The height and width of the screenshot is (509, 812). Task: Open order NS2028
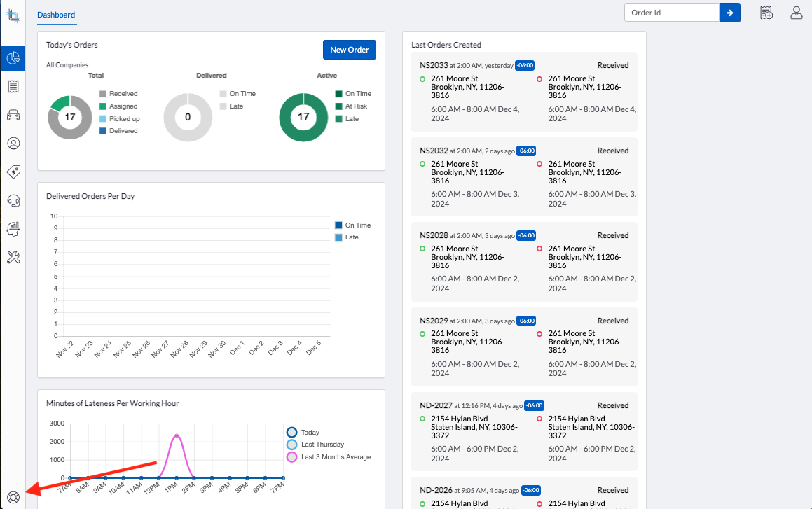(x=434, y=235)
